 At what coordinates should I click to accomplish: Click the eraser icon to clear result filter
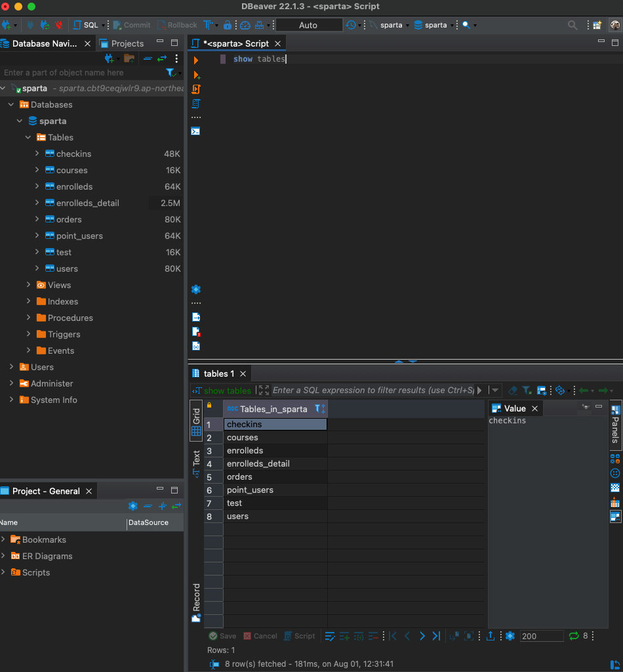513,390
